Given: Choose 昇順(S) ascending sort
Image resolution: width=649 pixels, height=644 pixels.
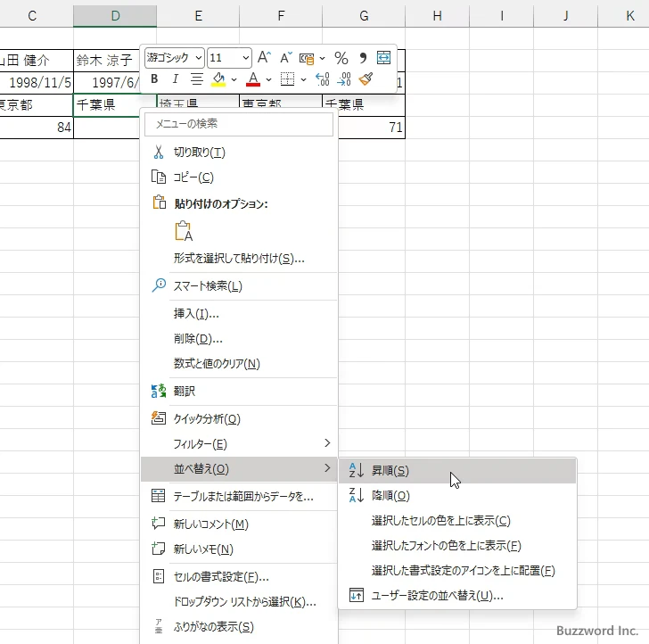Looking at the screenshot, I should (x=390, y=470).
